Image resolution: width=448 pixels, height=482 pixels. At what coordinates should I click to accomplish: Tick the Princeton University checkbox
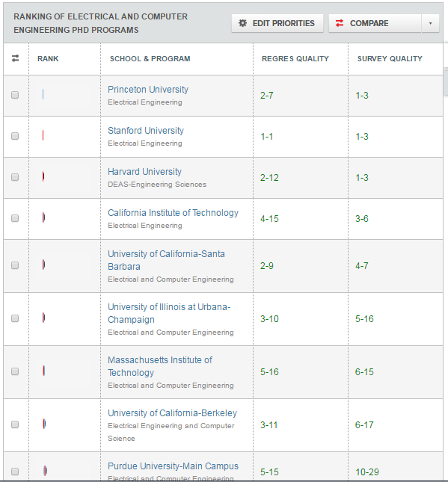tap(15, 95)
